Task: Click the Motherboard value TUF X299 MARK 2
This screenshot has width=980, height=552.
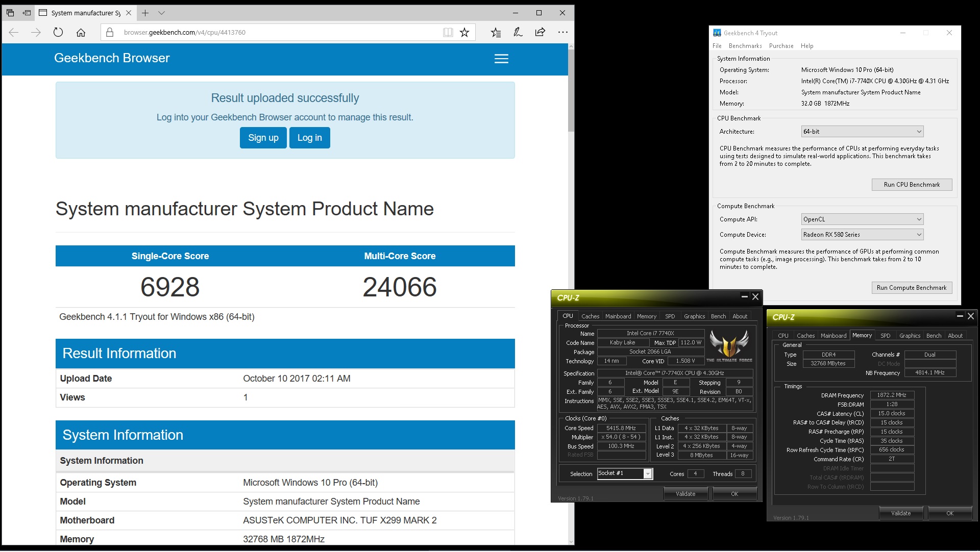Action: [340, 520]
